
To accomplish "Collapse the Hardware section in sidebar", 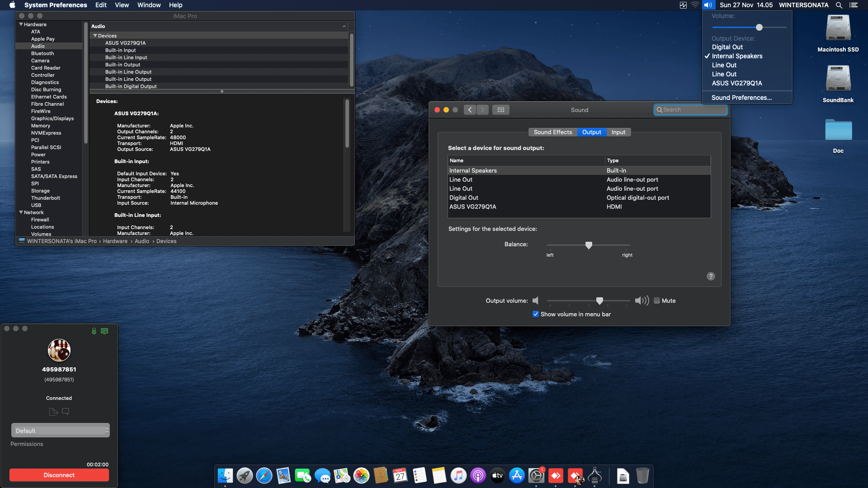I will point(21,24).
